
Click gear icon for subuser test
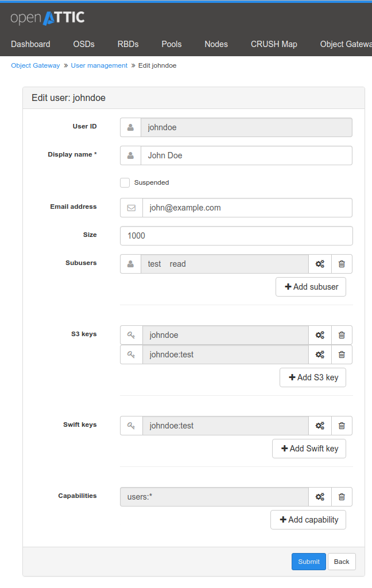point(320,264)
